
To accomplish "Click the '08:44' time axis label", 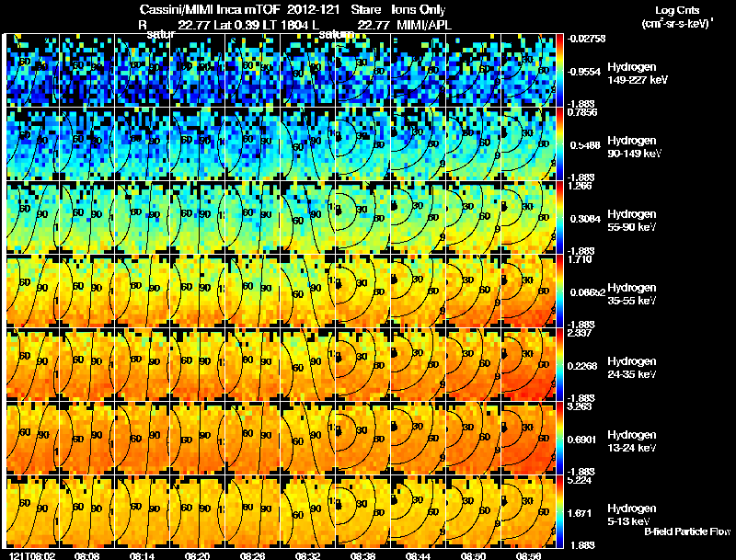I will [x=418, y=555].
